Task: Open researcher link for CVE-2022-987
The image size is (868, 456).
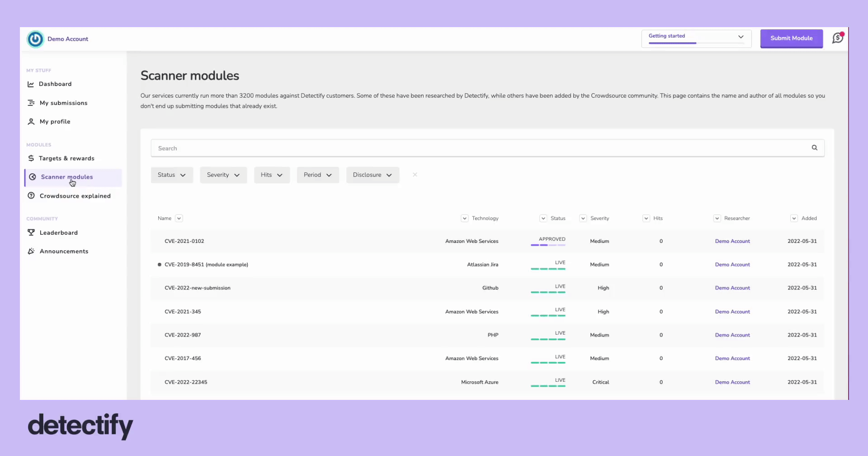Action: pos(732,335)
